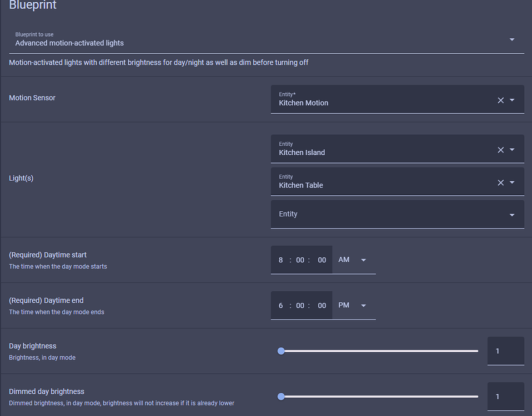Viewport: 532px width, 416px height.
Task: Click the Daytime end hour field
Action: [281, 306]
